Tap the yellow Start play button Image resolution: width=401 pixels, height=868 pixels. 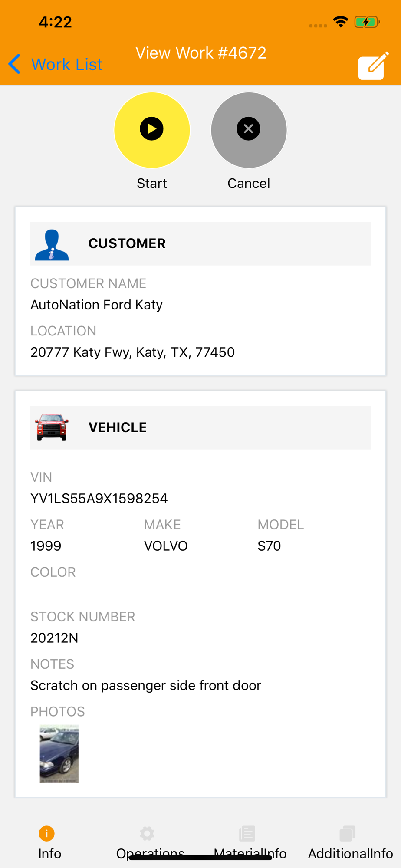(x=152, y=130)
